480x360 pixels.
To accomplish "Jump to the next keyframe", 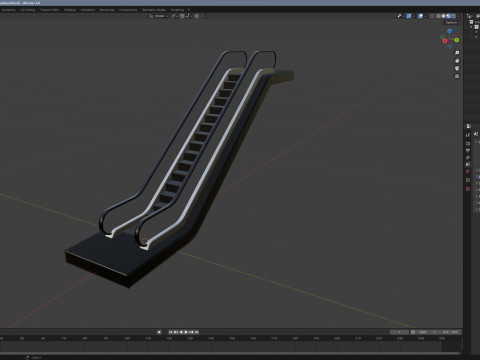I will pyautogui.click(x=191, y=332).
